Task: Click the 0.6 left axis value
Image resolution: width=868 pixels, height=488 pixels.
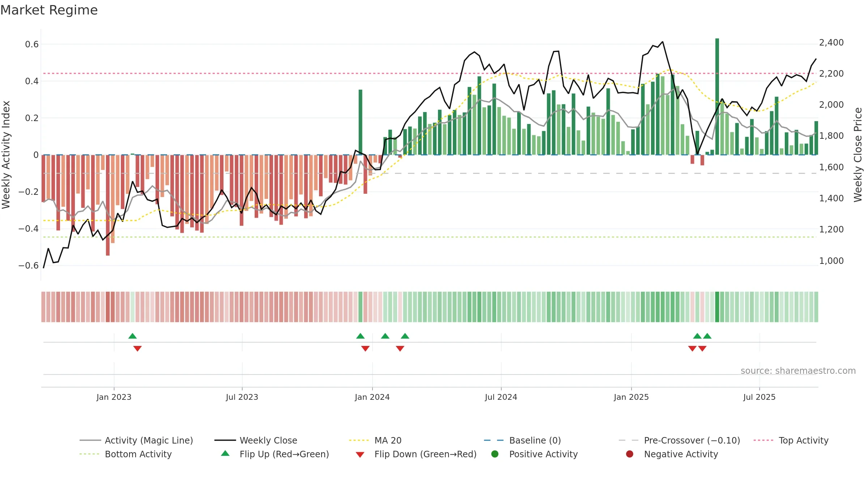Action: [32, 44]
